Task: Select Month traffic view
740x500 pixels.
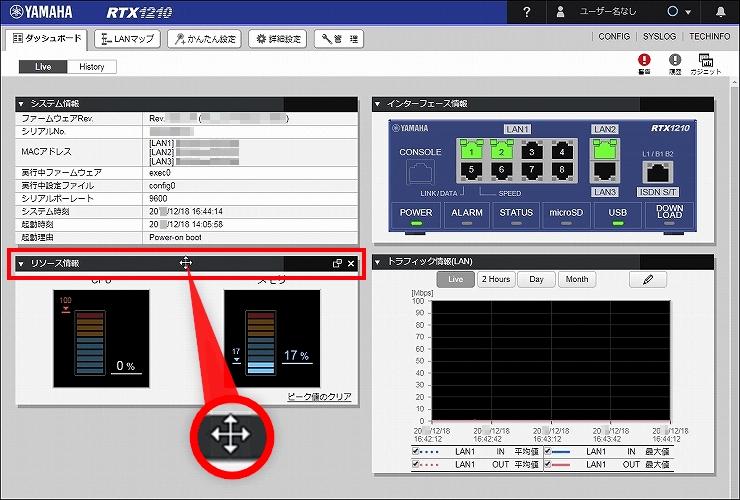Action: point(577,280)
